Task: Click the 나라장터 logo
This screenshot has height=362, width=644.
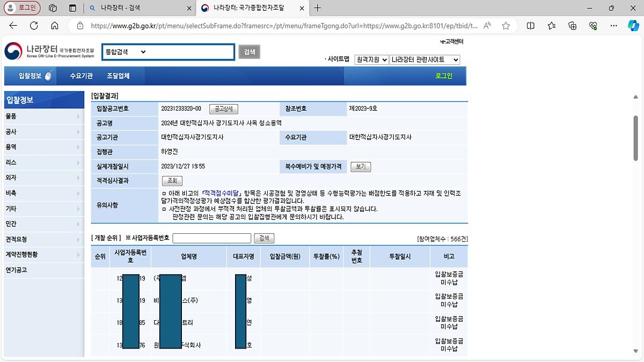Action: [x=48, y=51]
